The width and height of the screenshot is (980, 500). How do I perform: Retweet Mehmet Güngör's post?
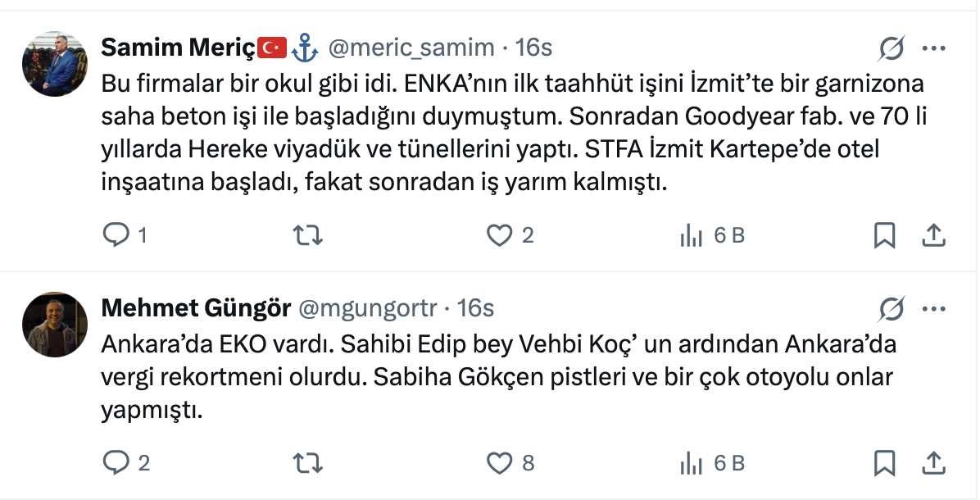point(307,463)
